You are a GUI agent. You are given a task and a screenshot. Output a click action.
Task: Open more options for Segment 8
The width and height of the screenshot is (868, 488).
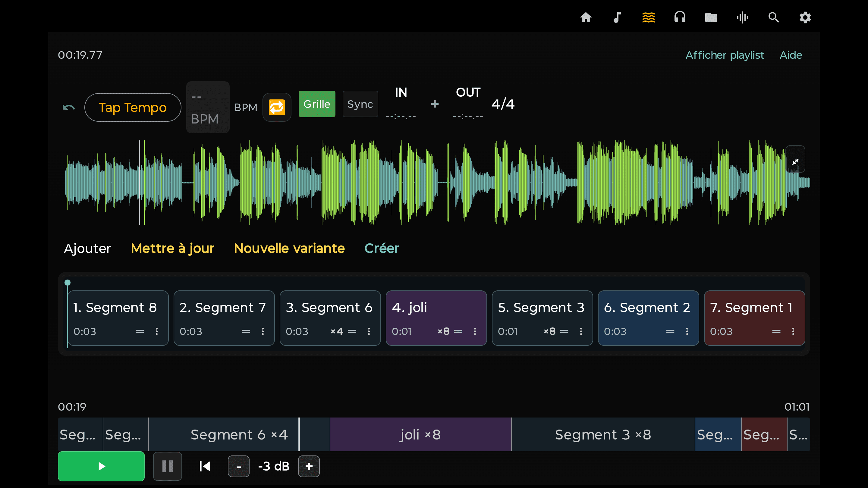157,331
